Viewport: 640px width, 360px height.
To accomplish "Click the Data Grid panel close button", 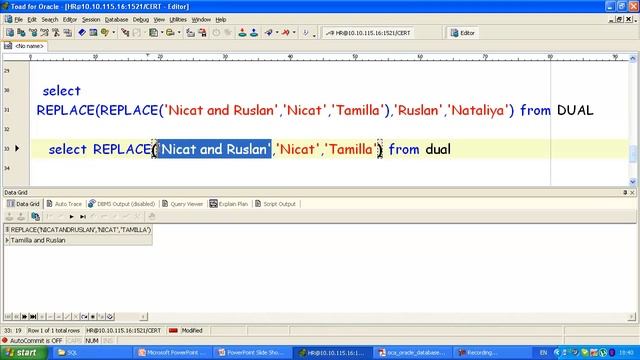I will point(632,192).
